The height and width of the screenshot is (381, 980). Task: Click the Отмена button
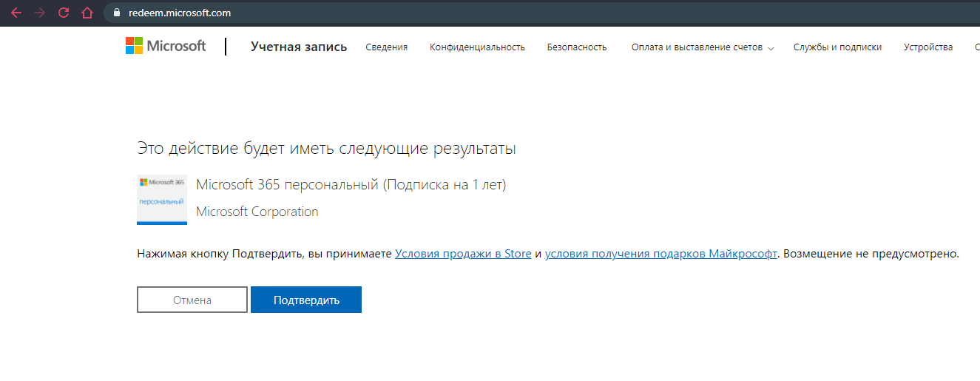click(192, 300)
